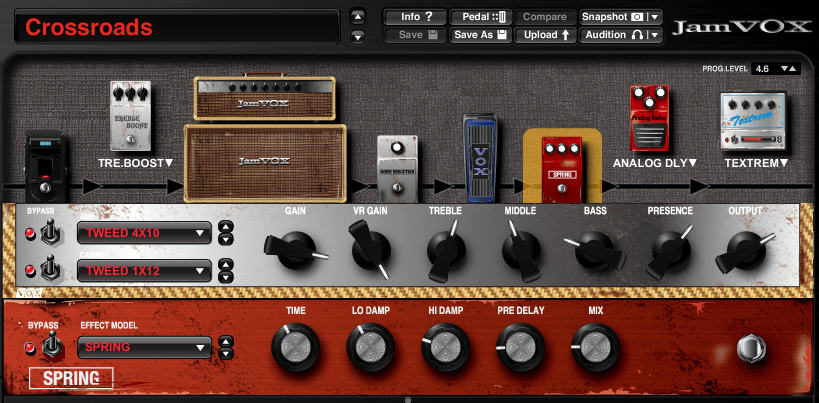
Task: Click the amp BASS knob
Action: click(594, 251)
